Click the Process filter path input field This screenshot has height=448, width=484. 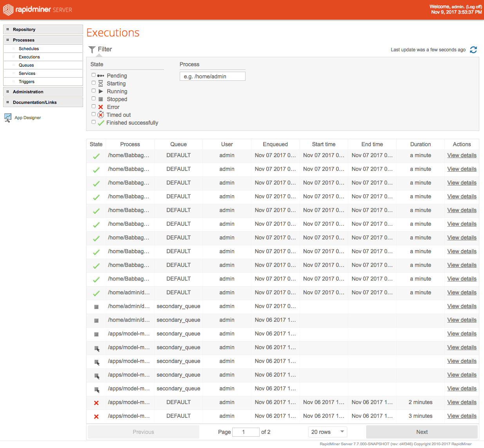pos(212,76)
